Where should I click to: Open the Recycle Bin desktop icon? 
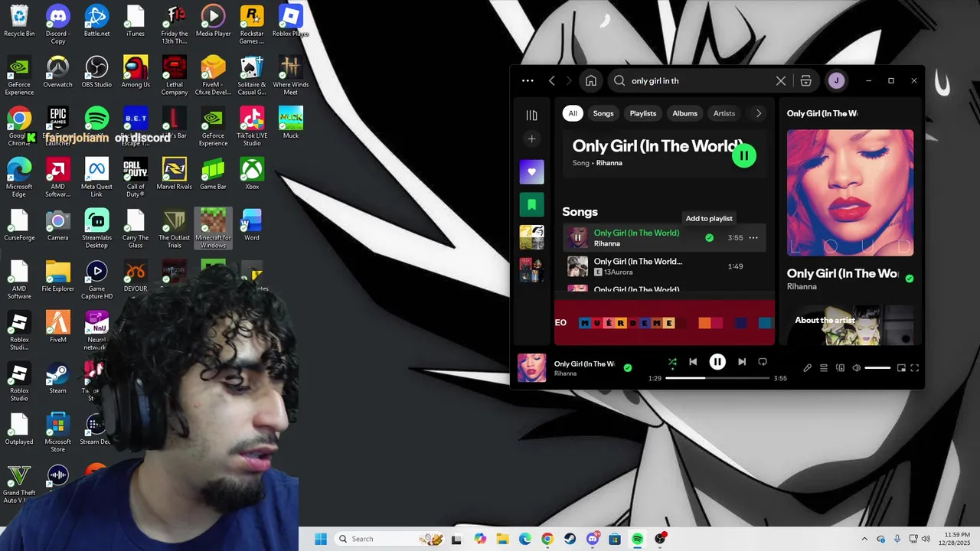19,21
